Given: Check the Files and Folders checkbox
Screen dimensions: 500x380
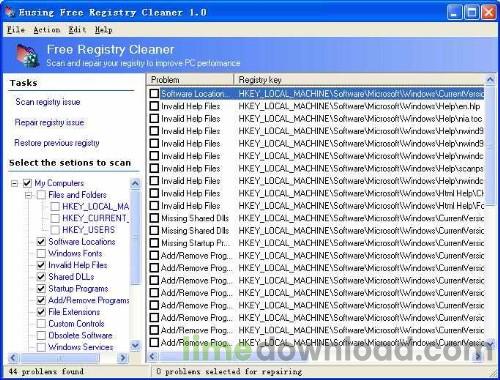Looking at the screenshot, I should coord(41,195).
